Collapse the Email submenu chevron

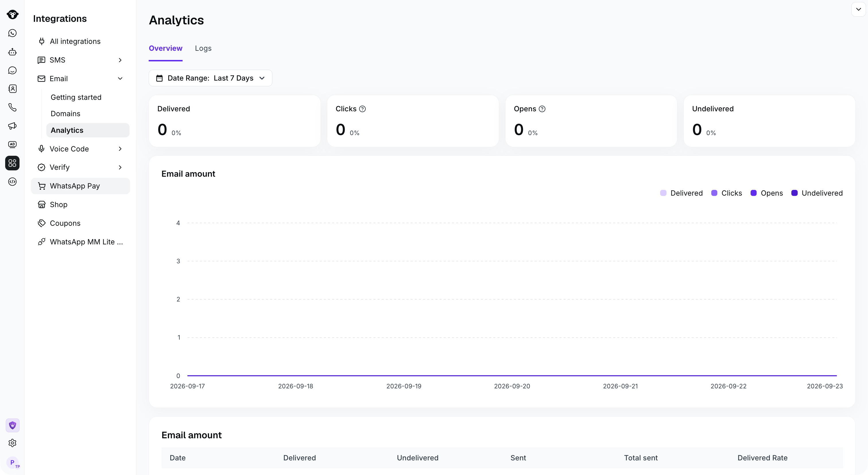tap(120, 78)
